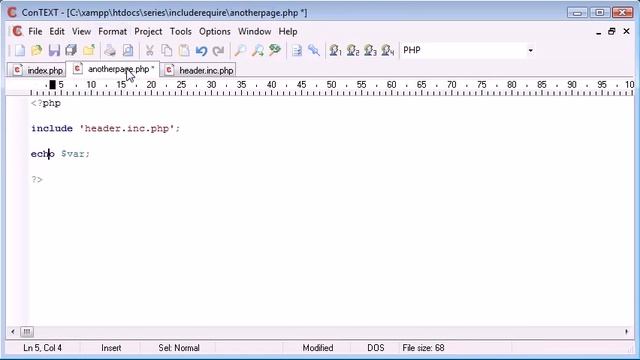This screenshot has width=640, height=360.
Task: Select the anotherpage.php tab
Action: 113,69
